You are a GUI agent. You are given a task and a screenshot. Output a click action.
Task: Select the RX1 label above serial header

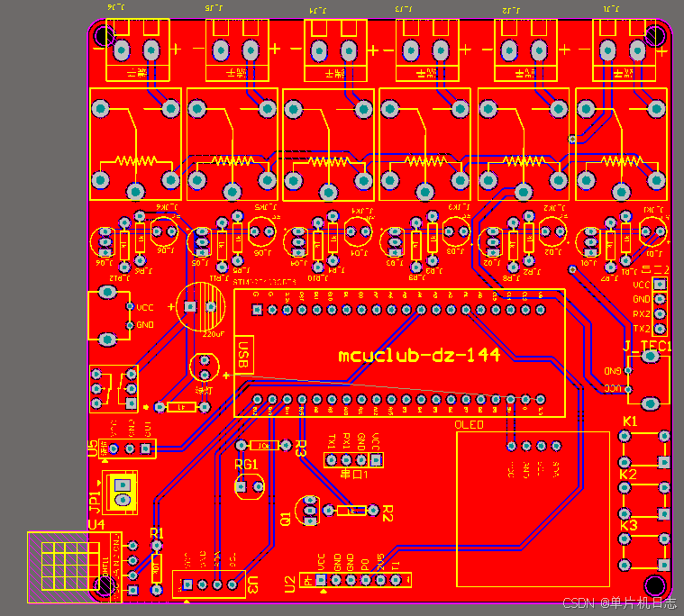click(346, 441)
